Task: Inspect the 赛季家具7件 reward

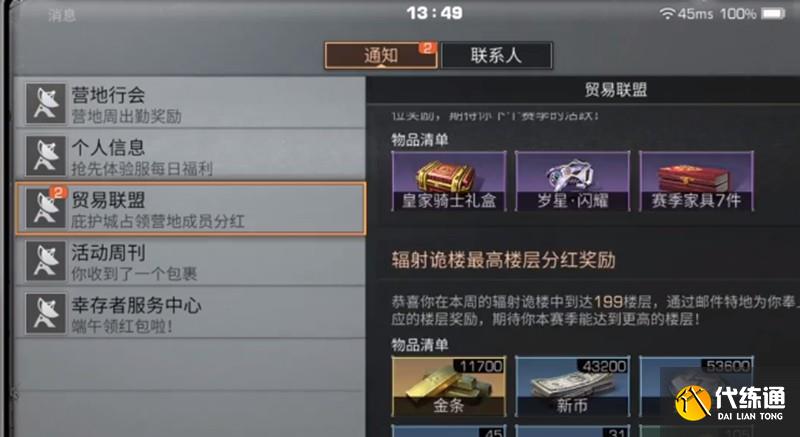Action: pyautogui.click(x=696, y=181)
